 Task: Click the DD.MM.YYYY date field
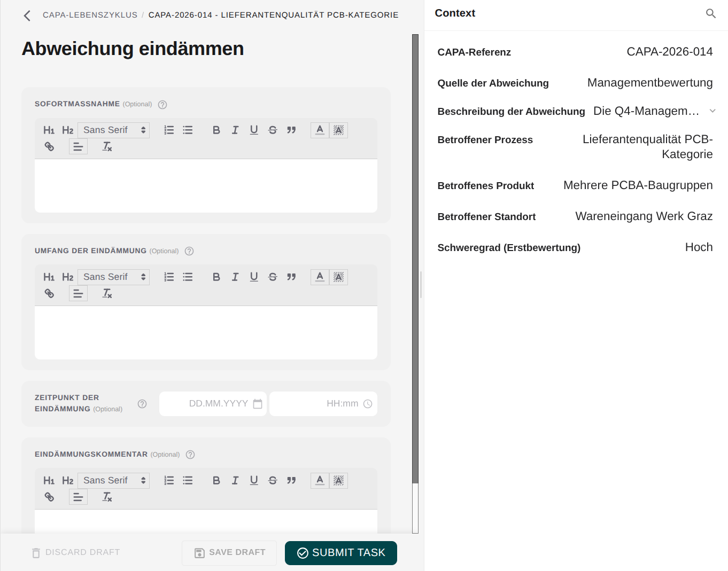pyautogui.click(x=213, y=404)
